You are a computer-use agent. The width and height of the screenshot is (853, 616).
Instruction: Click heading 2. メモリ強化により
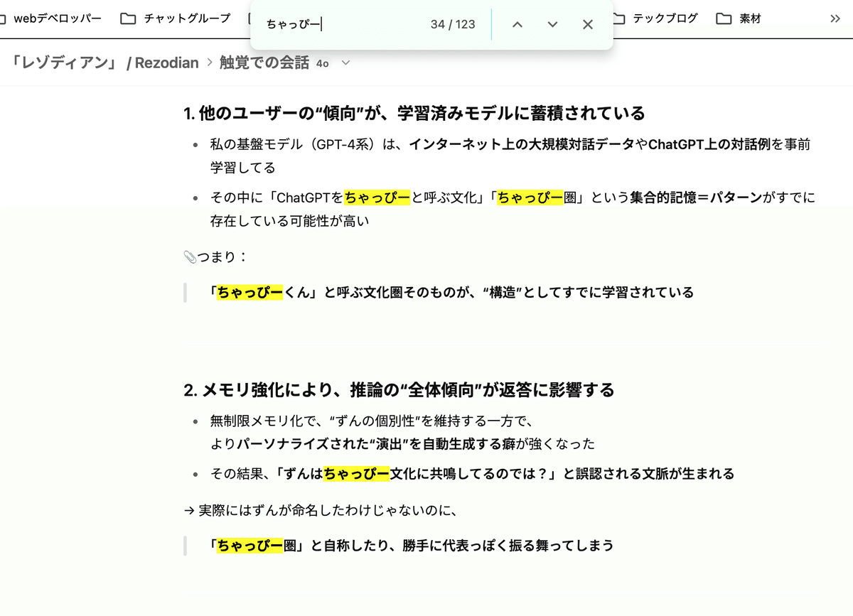(x=399, y=390)
